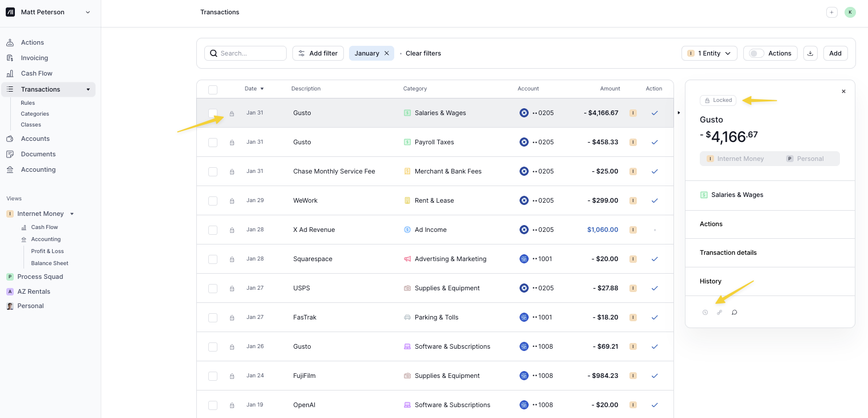Click the download export icon button
This screenshot has height=418, width=868.
[x=810, y=53]
